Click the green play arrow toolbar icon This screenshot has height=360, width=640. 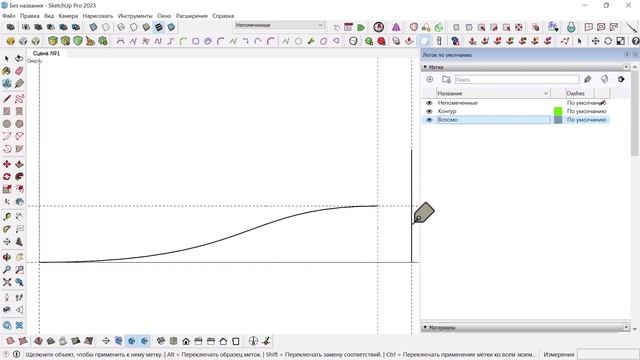[361, 27]
